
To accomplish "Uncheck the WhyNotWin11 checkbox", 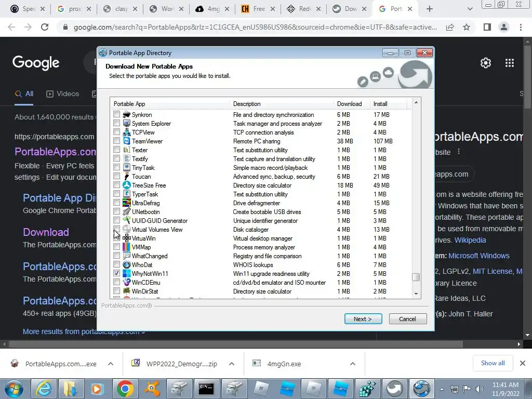I will [117, 273].
